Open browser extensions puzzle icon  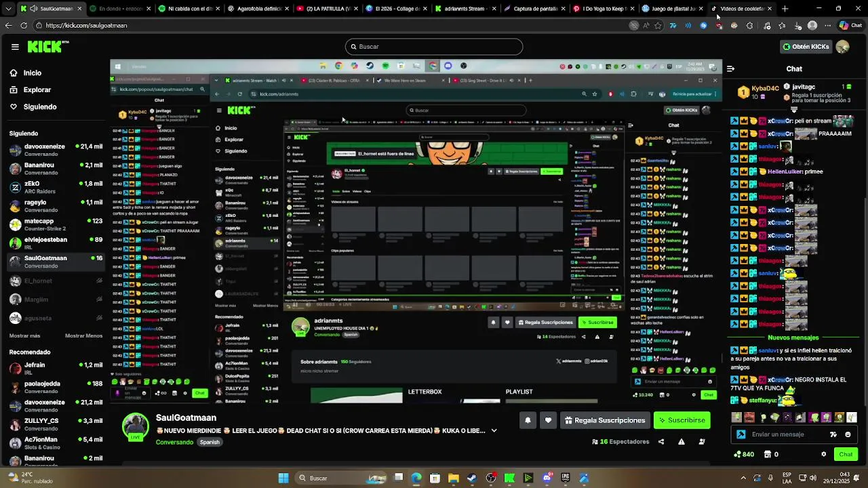(749, 26)
